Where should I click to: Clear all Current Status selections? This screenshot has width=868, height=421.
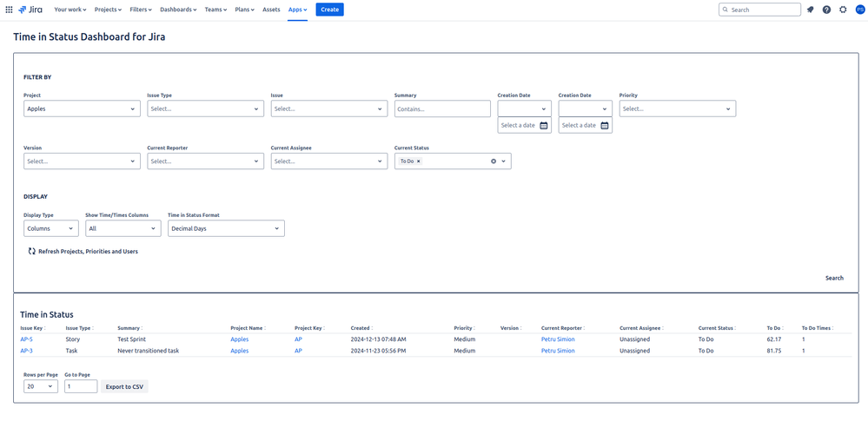point(494,161)
